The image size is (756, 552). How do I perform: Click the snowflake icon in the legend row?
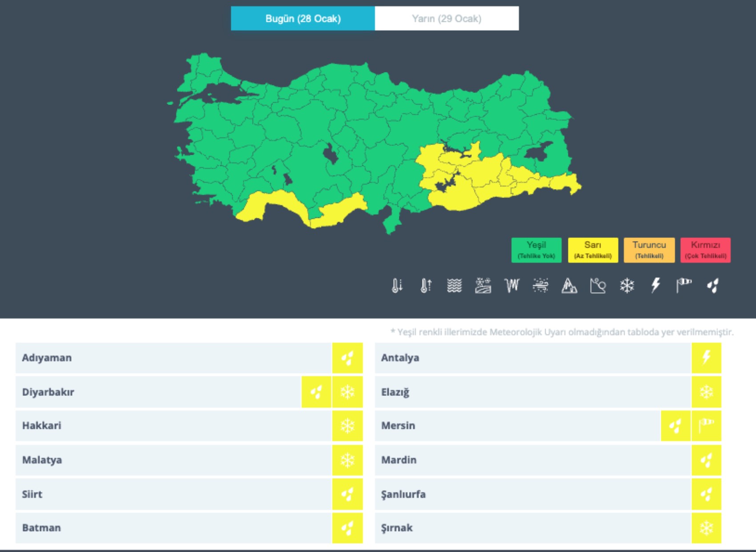pos(627,286)
